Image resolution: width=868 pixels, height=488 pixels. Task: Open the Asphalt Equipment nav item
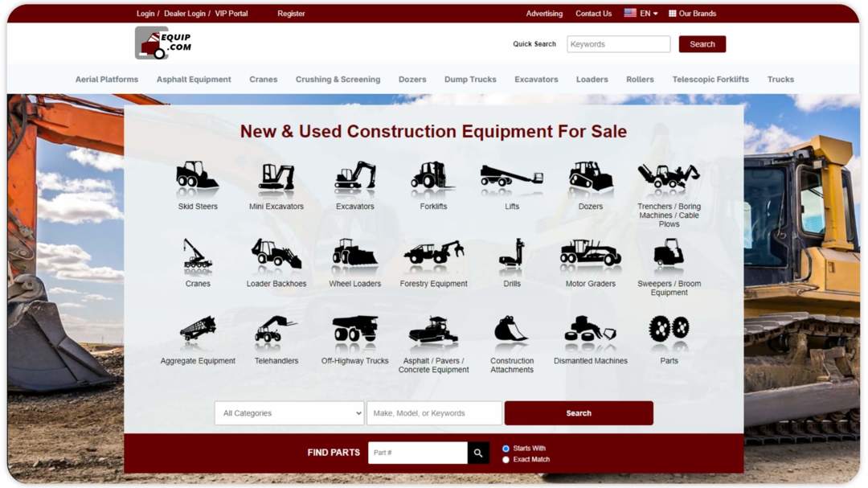pyautogui.click(x=194, y=80)
